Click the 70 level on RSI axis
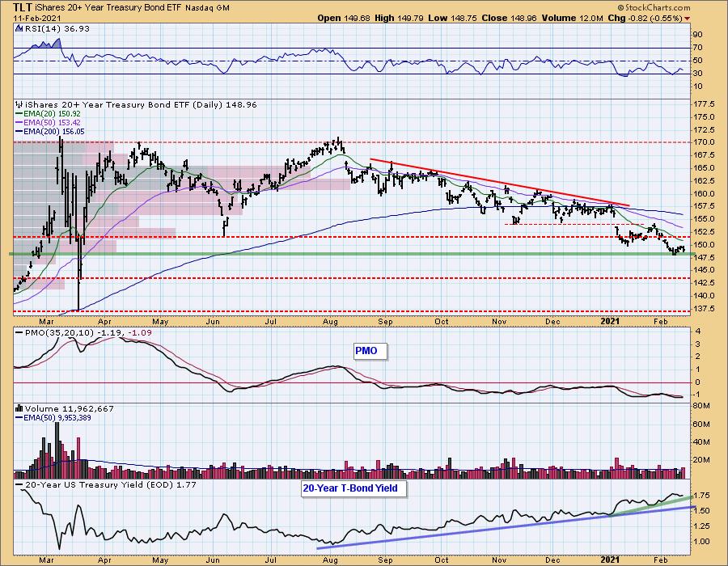The width and height of the screenshot is (728, 566). 697,48
